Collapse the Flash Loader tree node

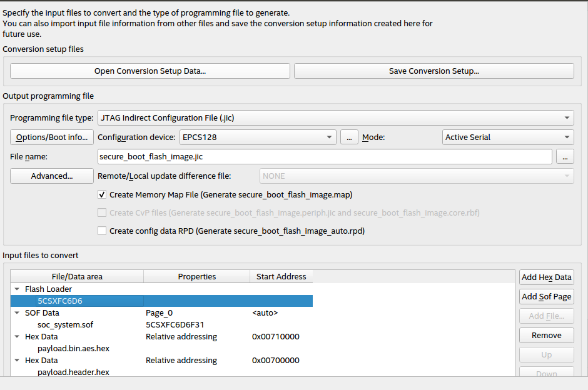click(x=16, y=289)
